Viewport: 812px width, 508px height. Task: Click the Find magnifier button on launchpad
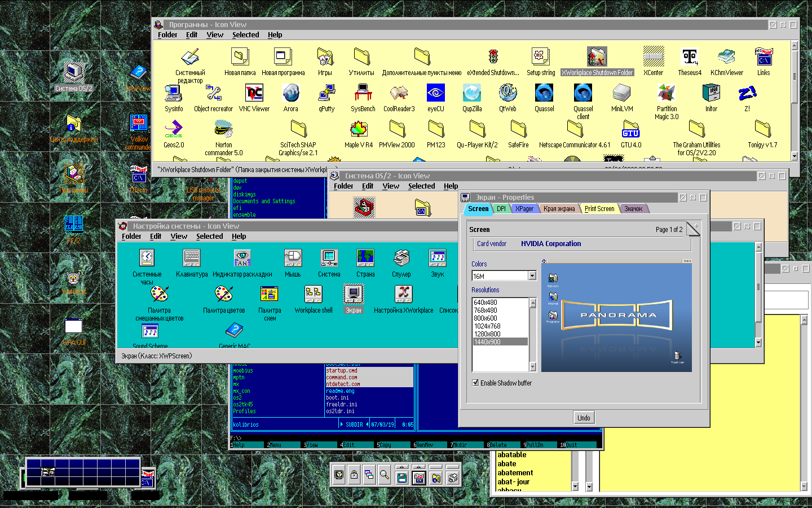[x=385, y=475]
